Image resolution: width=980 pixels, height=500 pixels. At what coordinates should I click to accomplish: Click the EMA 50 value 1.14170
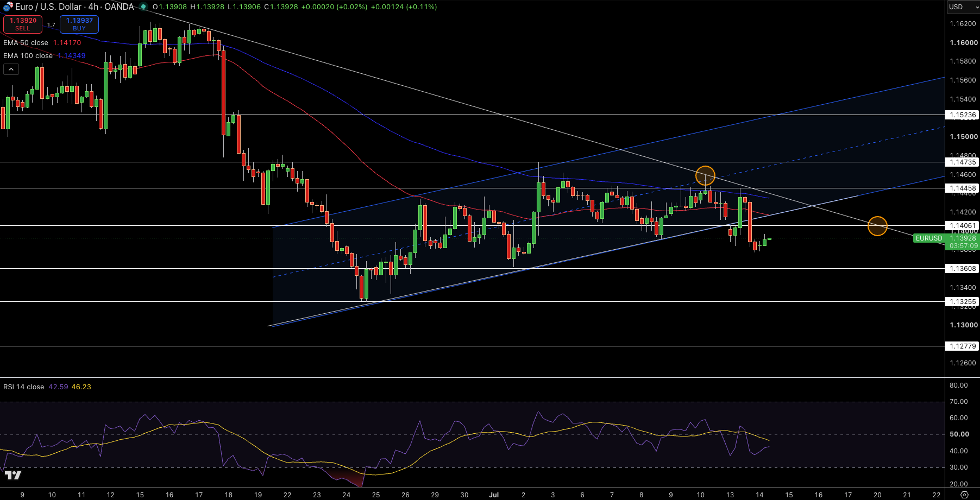(67, 43)
